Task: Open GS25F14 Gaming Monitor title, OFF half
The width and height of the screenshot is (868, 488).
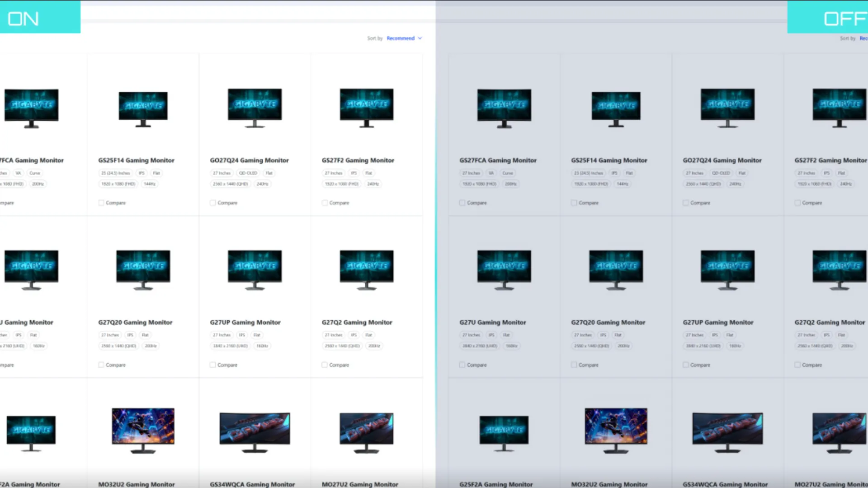Action: (609, 160)
